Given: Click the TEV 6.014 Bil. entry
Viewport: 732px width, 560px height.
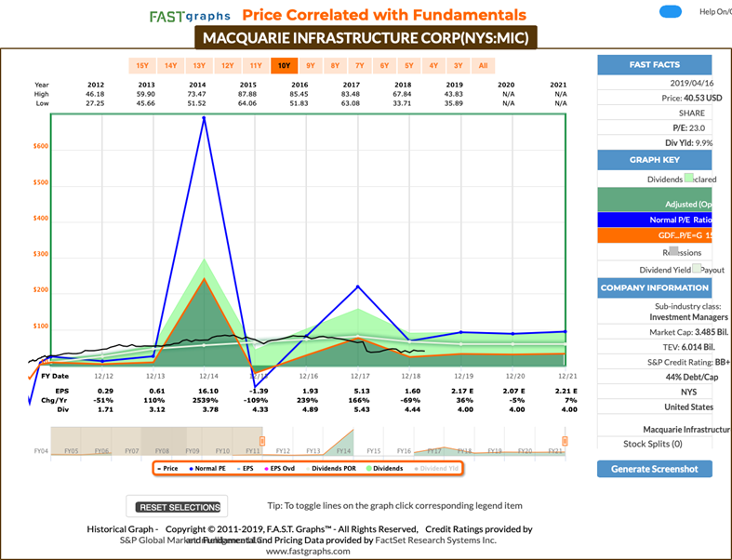Looking at the screenshot, I should coord(688,347).
